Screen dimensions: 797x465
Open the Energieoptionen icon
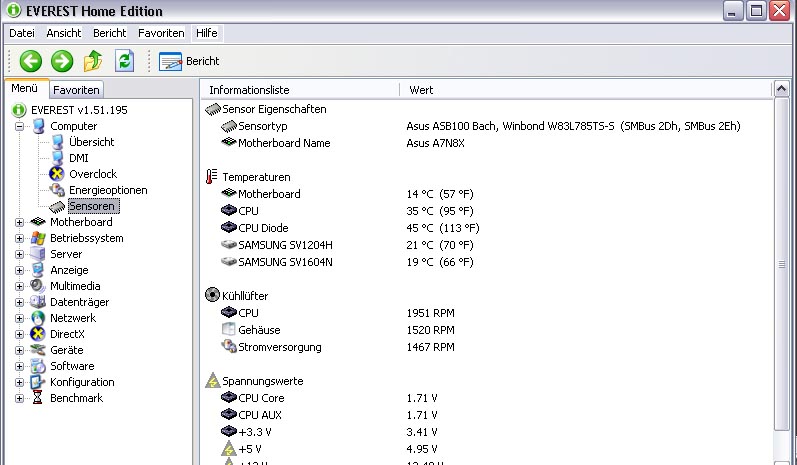(57, 190)
